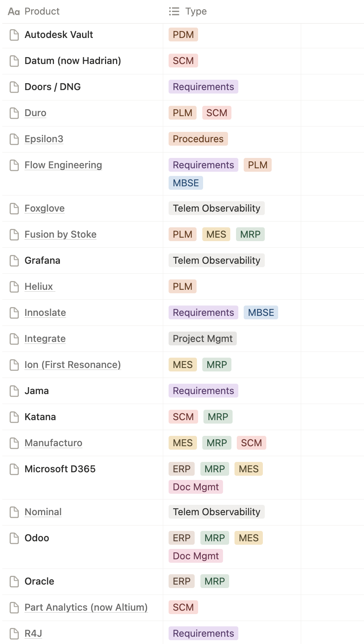Open the Flow Engineering page link
Viewport: 364px width, 644px height.
(x=63, y=165)
